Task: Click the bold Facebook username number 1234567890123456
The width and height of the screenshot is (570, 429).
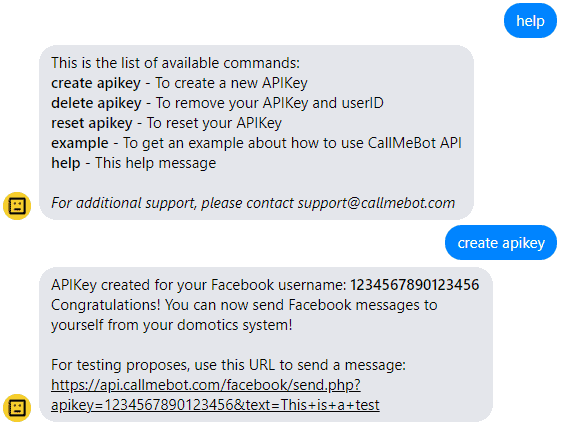Action: point(414,285)
